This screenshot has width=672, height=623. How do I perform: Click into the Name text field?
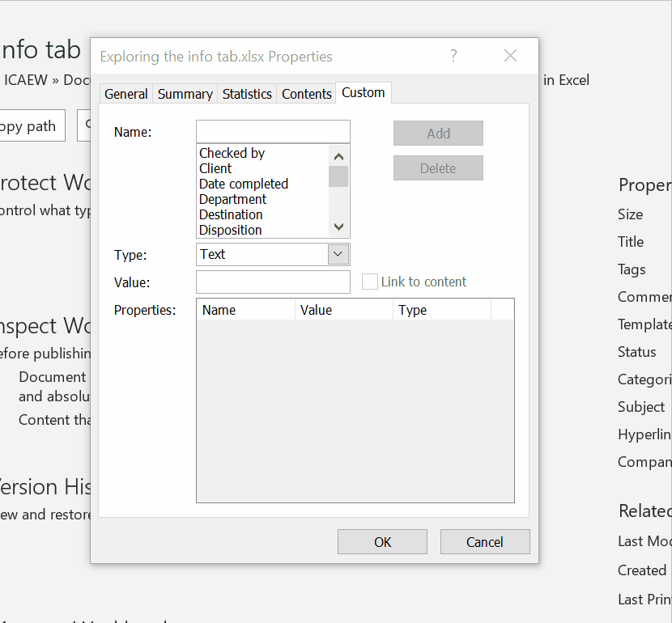[273, 132]
